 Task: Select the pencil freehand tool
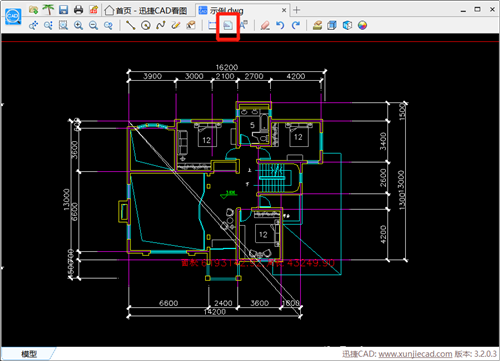[176, 25]
